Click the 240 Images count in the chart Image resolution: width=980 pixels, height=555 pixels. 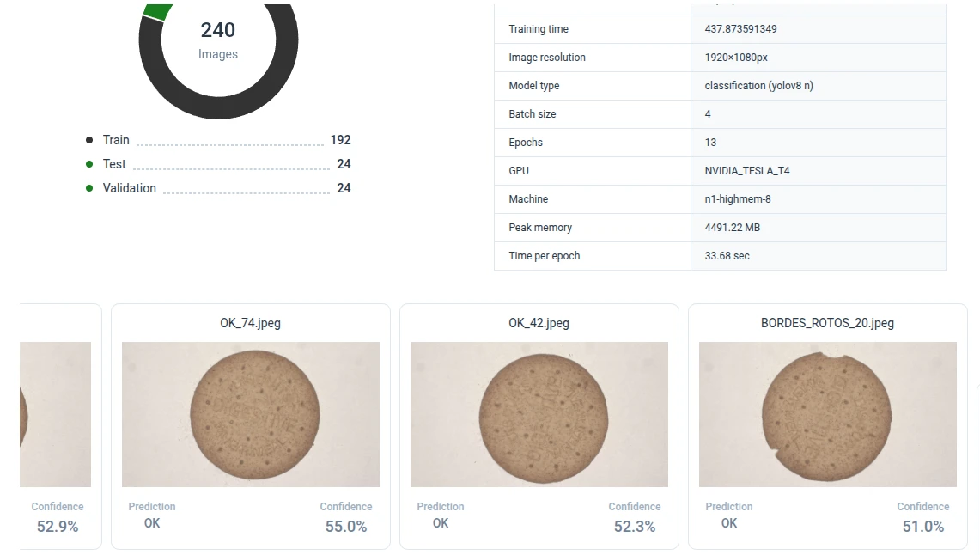[x=218, y=31]
